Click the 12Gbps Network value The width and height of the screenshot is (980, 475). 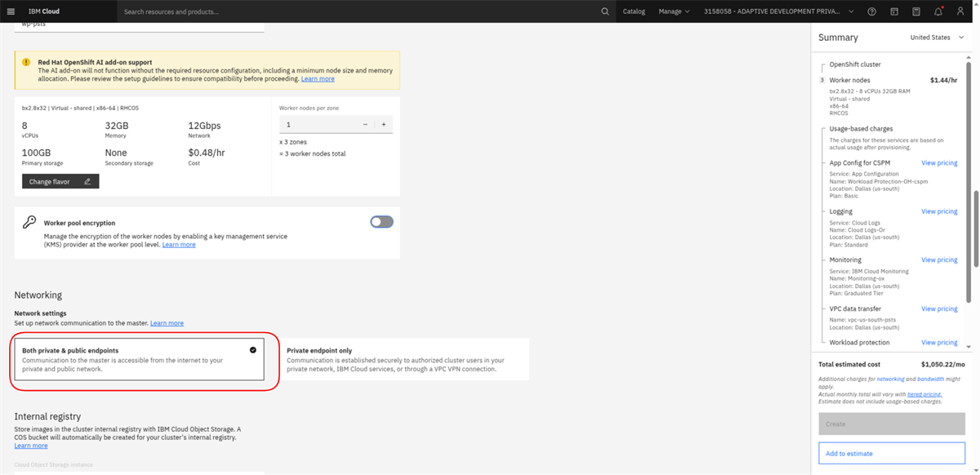(204, 126)
